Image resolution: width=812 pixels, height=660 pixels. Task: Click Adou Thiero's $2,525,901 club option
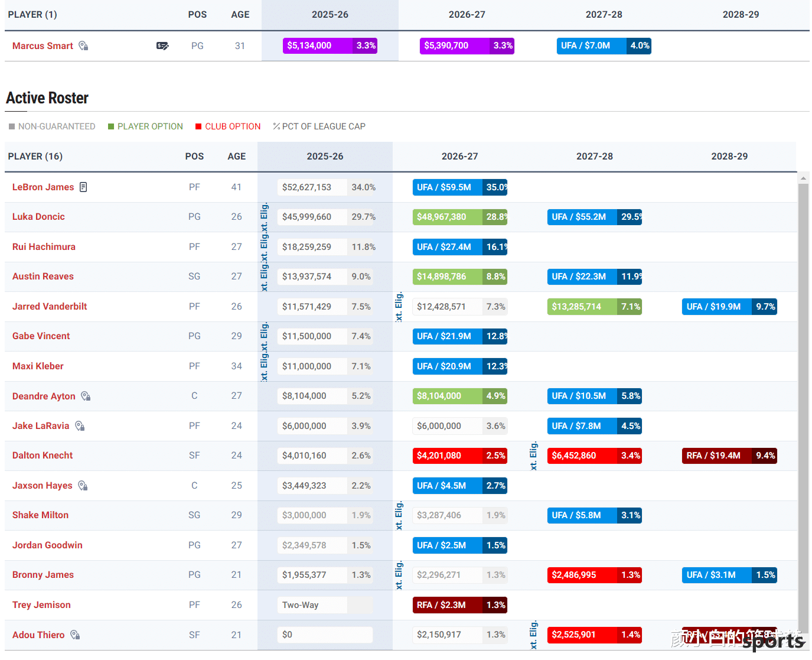[595, 635]
